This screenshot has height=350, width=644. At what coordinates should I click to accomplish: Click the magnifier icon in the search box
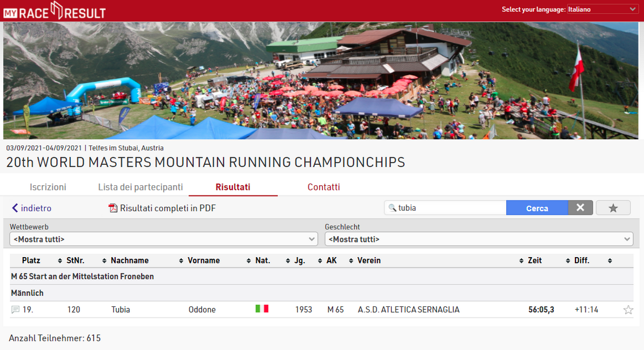(392, 208)
